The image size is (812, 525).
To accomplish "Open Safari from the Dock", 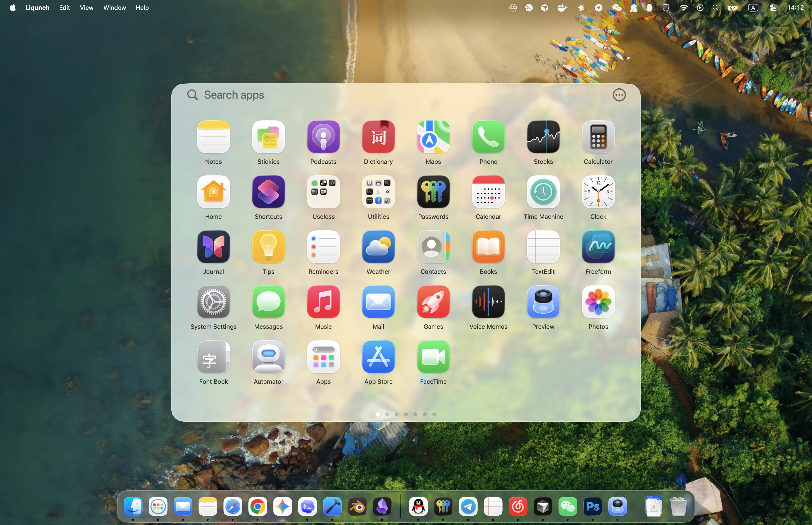I will point(233,506).
